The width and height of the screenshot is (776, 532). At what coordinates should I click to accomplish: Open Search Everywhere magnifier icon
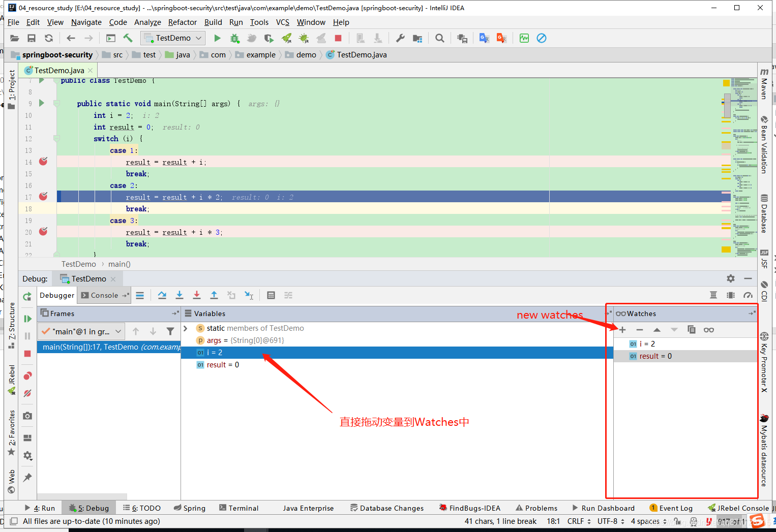click(440, 38)
